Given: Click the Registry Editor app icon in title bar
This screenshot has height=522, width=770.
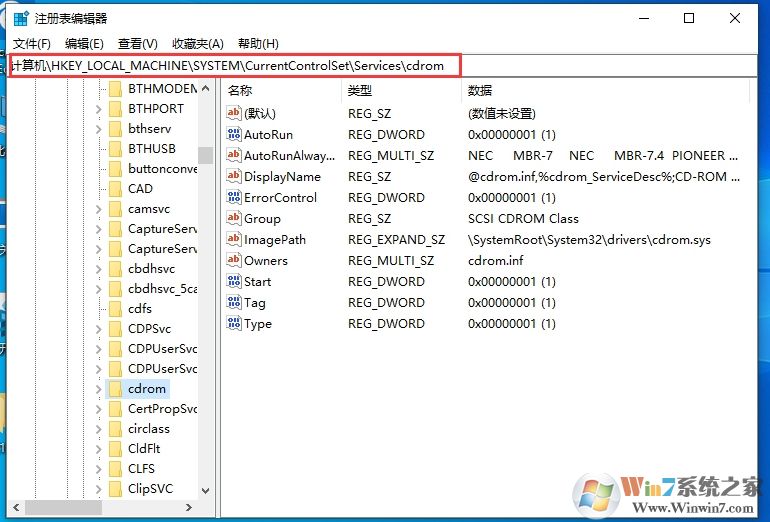Looking at the screenshot, I should (x=21, y=19).
